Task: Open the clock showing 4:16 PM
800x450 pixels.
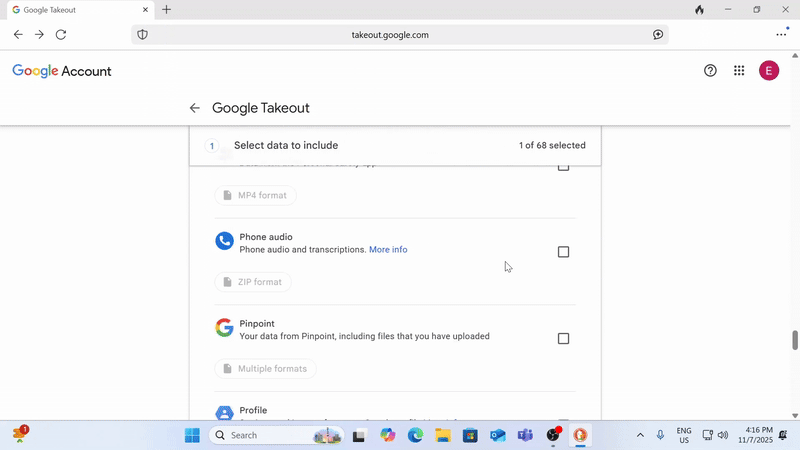Action: (x=755, y=435)
